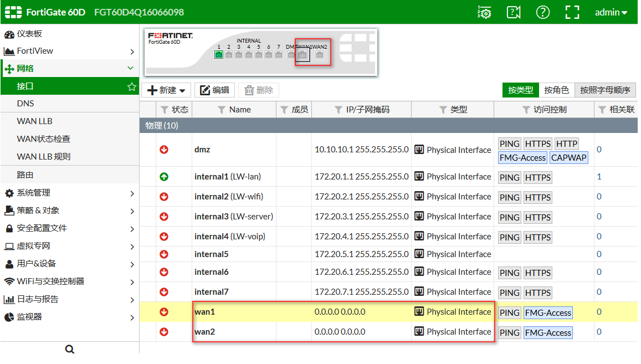Select the internal4 (LW-voip) interface name
This screenshot has height=364, width=641.
(230, 237)
